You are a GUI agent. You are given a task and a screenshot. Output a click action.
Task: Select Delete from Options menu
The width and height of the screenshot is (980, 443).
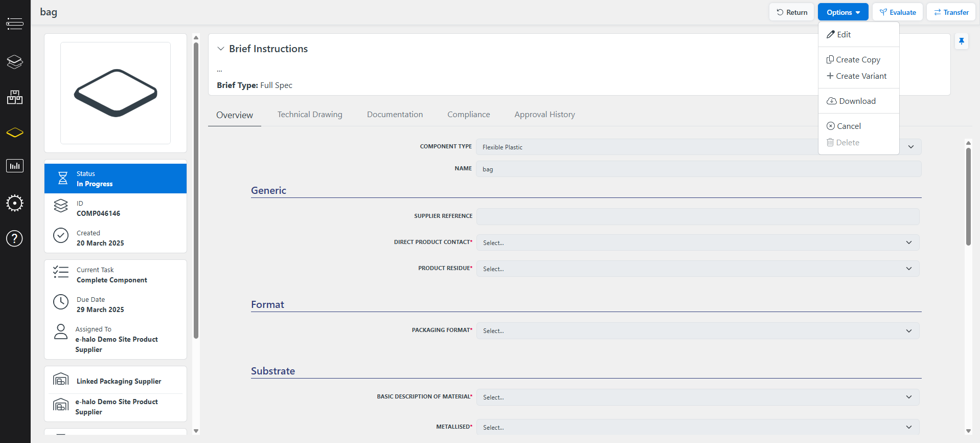pos(859,142)
